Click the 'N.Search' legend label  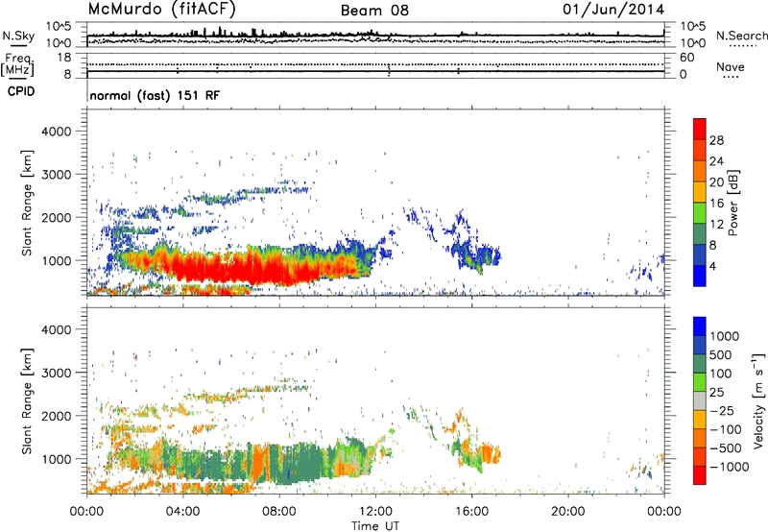(741, 36)
